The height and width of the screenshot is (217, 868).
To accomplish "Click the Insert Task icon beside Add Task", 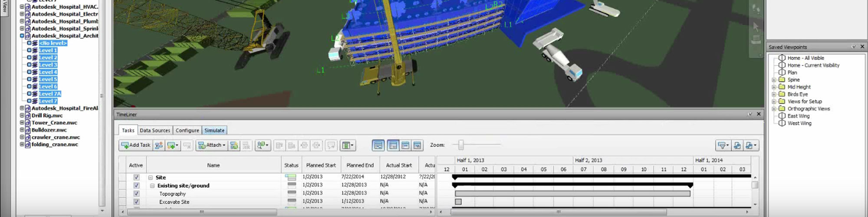I will (159, 145).
